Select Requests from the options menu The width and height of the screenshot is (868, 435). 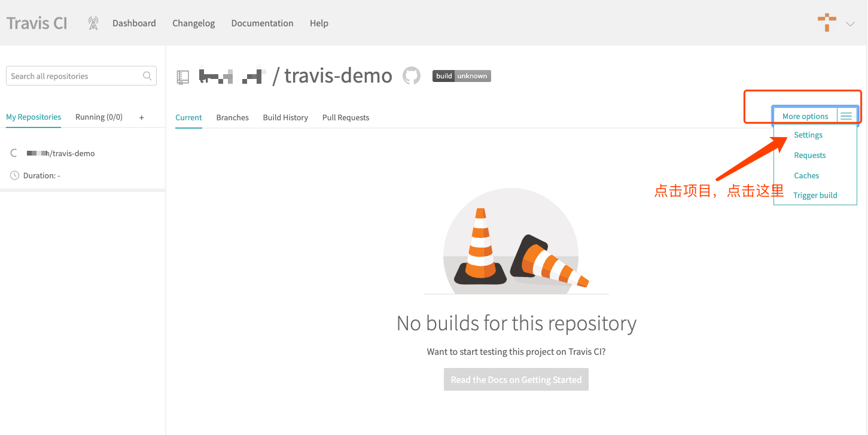[809, 155]
